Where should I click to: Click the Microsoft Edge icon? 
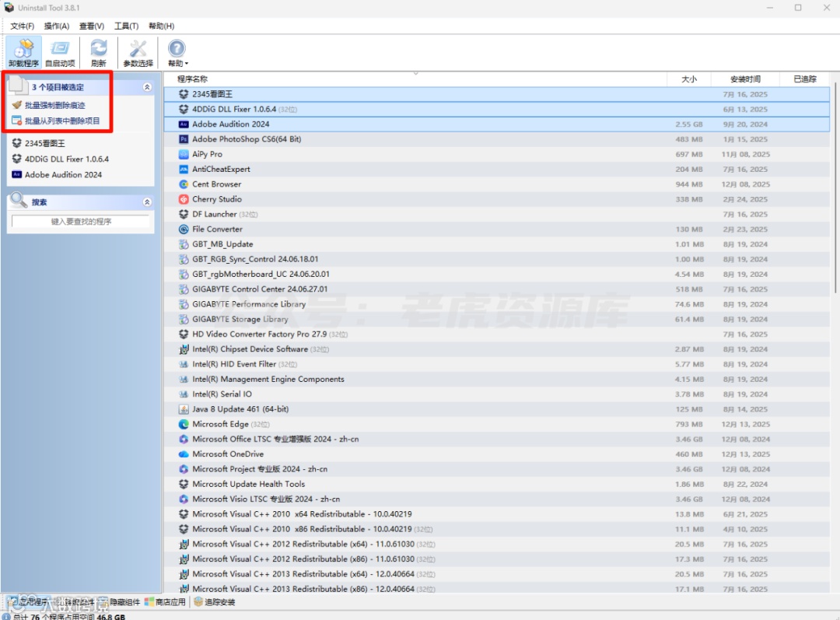pos(184,425)
